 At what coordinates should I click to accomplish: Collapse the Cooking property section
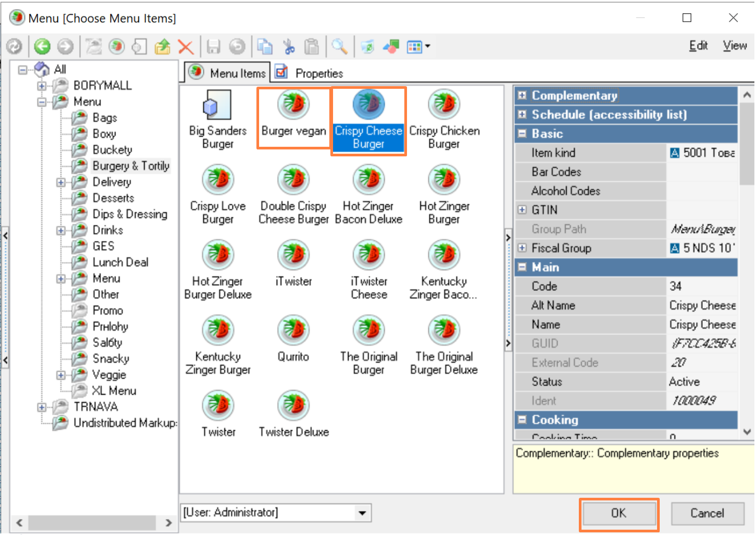click(522, 420)
